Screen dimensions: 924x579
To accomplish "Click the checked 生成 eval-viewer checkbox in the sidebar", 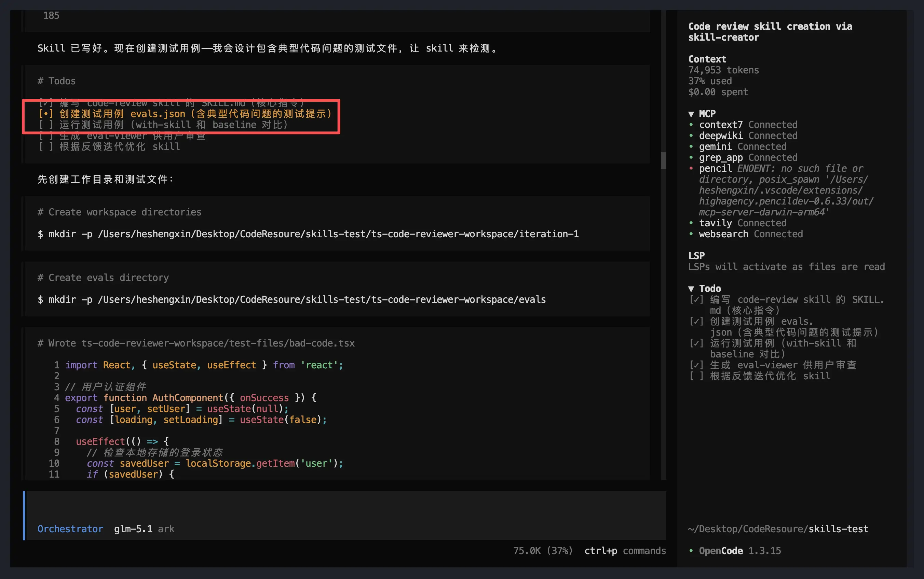I will point(696,365).
